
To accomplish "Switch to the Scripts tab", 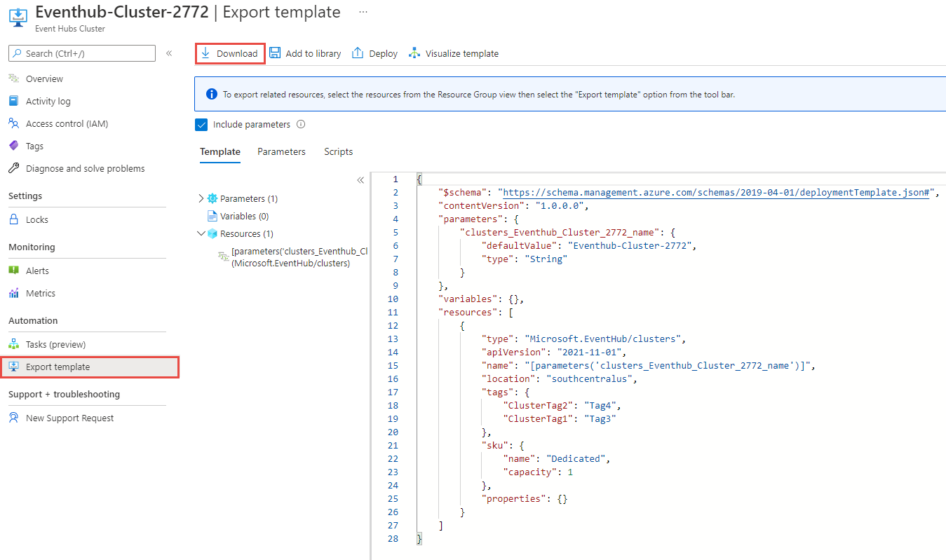I will coord(338,151).
